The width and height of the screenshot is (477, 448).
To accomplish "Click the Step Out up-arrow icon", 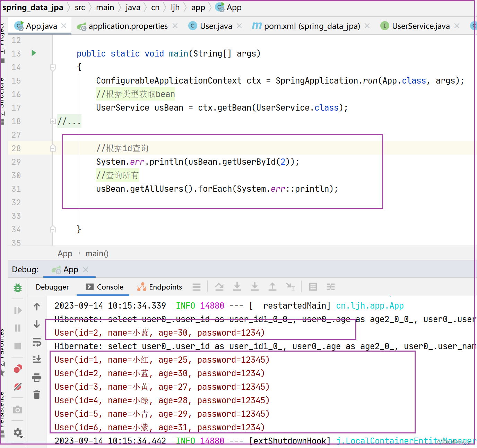I will click(272, 287).
